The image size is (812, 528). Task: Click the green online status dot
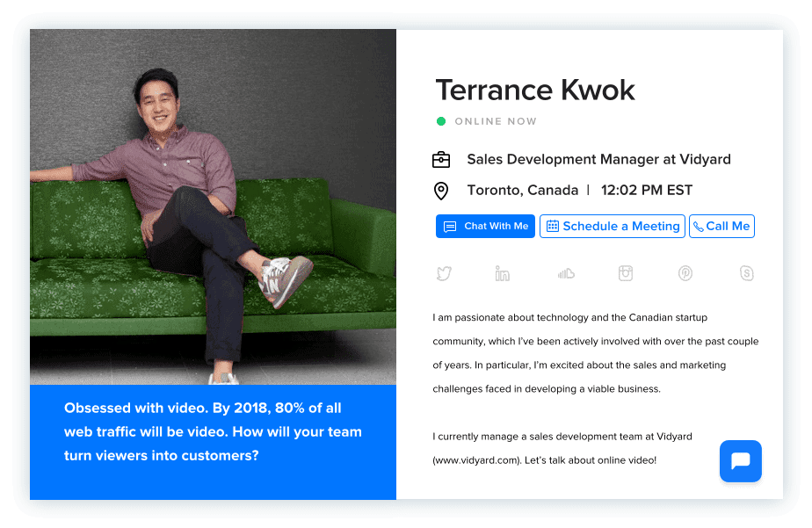[x=441, y=121]
